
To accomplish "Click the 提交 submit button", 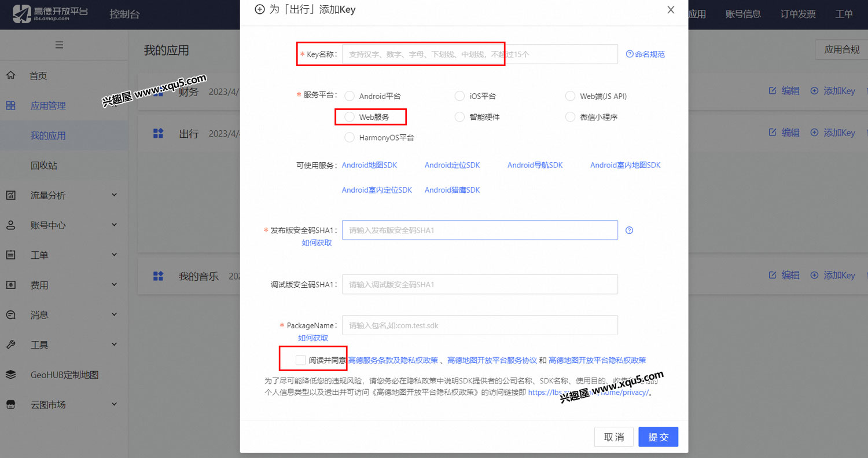I will pyautogui.click(x=658, y=437).
